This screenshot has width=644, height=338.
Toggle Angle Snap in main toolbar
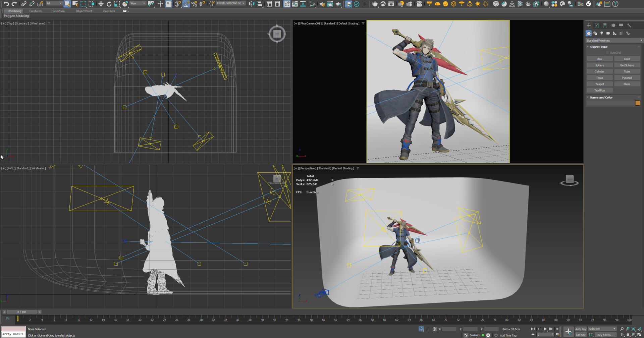tap(186, 4)
